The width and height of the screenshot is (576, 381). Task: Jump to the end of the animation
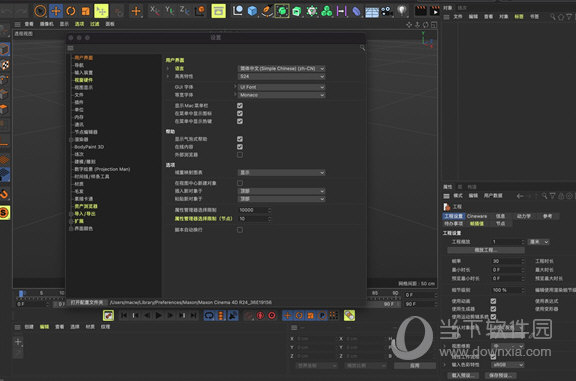coord(193,315)
